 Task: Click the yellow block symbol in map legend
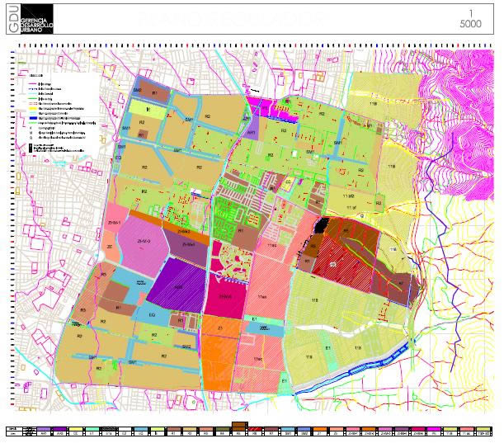pos(32,108)
